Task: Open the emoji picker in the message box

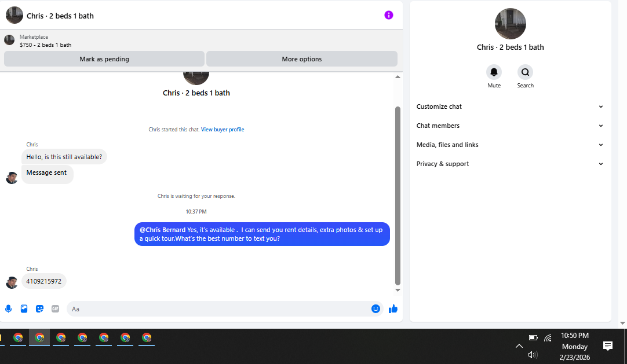Action: [376, 308]
